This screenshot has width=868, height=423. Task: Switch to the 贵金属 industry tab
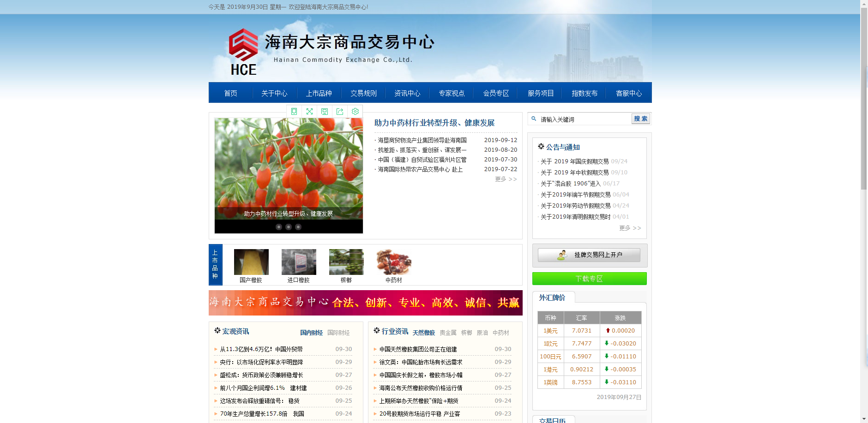[x=448, y=333]
